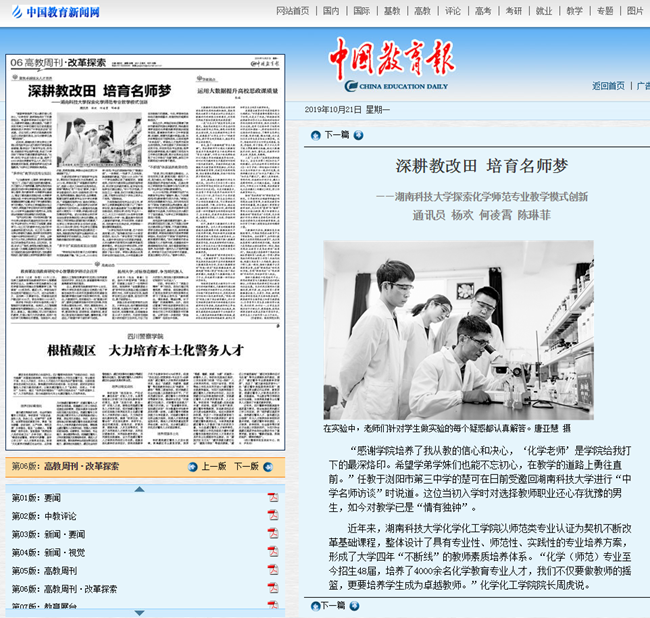
Task: Open PDF for 第04版 新闻·视觉
Action: (272, 552)
